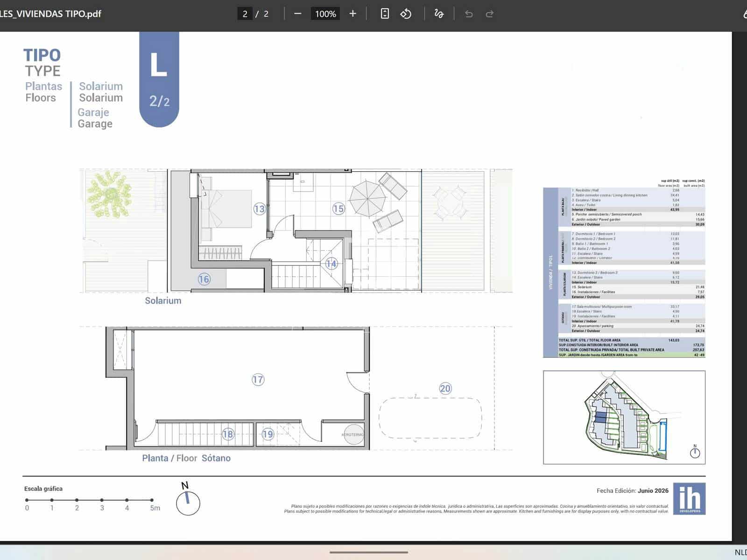Viewport: 747px width, 560px height.
Task: Click room label 15 on solarium plan
Action: point(338,209)
